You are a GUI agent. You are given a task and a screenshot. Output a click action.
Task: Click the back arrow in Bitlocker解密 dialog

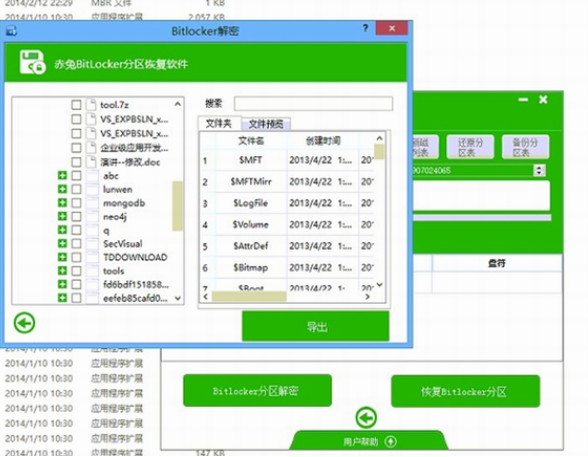pyautogui.click(x=24, y=323)
